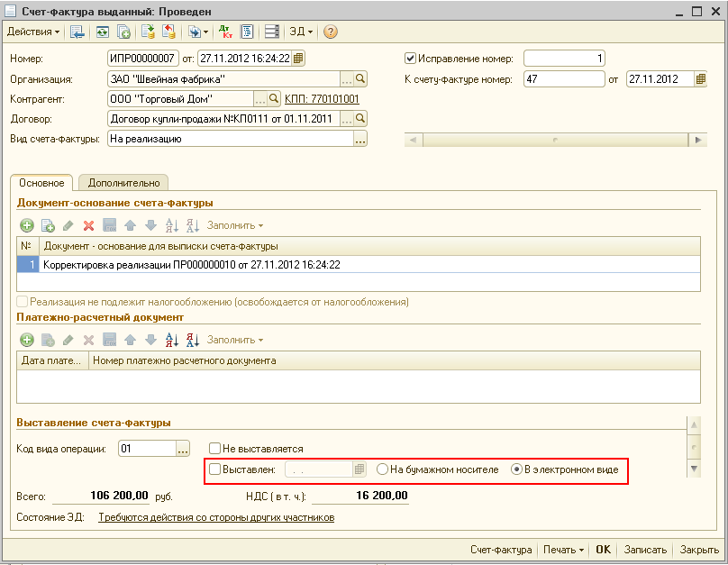
Task: Open the Действия dropdown menu
Action: click(x=33, y=32)
